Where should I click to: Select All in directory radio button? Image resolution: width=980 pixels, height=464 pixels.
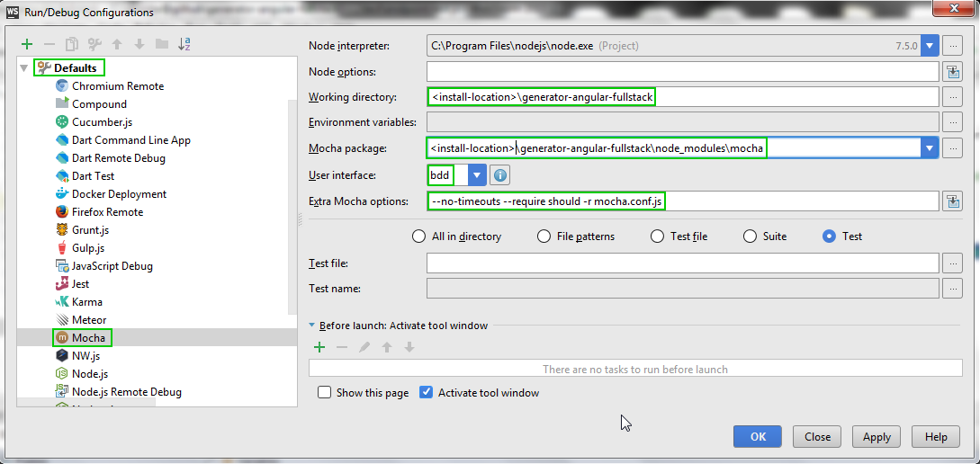[x=457, y=236]
